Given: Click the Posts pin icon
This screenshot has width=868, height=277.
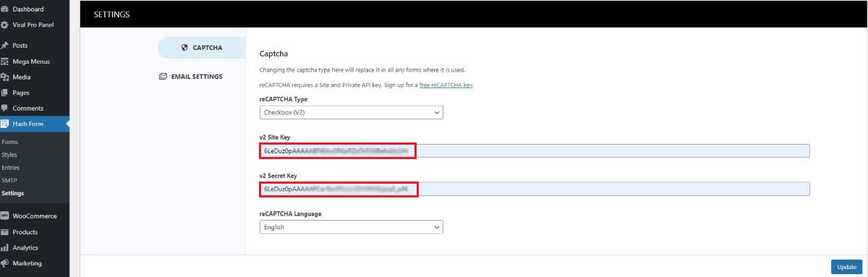Looking at the screenshot, I should click(x=4, y=46).
